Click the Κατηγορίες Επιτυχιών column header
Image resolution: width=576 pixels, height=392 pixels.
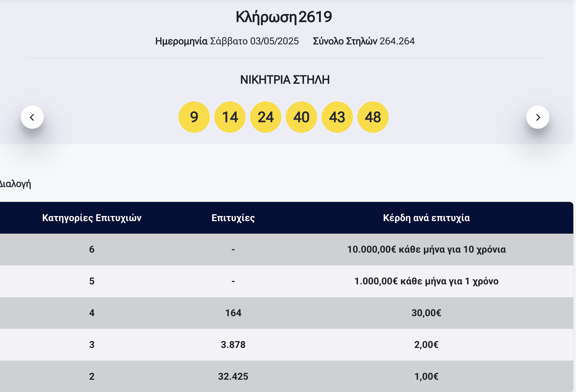[92, 218]
